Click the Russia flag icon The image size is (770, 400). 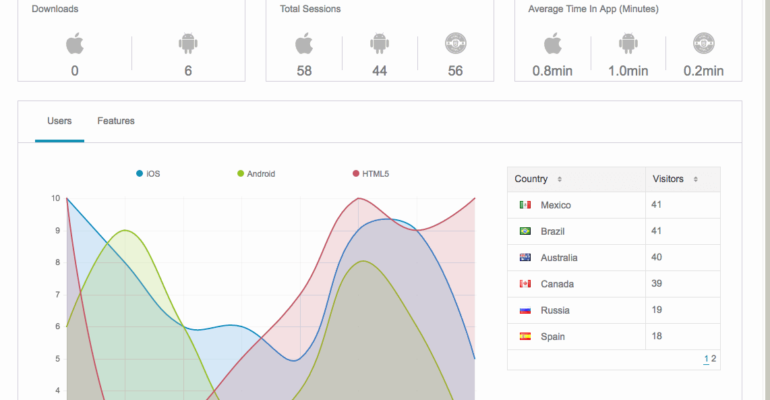click(x=525, y=310)
